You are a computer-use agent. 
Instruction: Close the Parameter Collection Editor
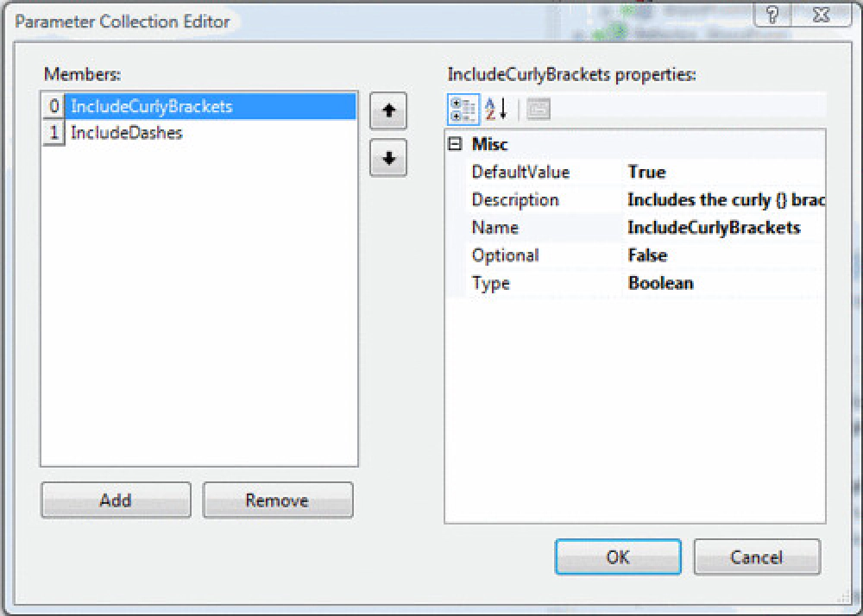822,14
